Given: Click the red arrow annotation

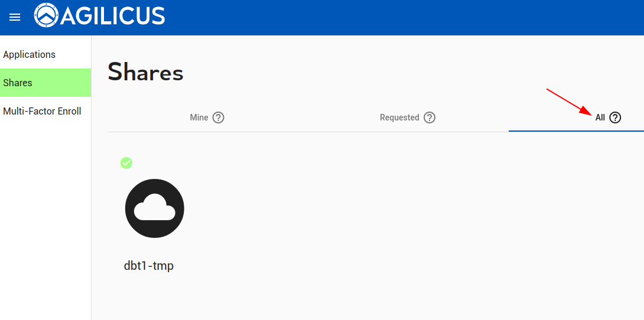Looking at the screenshot, I should pos(568,102).
